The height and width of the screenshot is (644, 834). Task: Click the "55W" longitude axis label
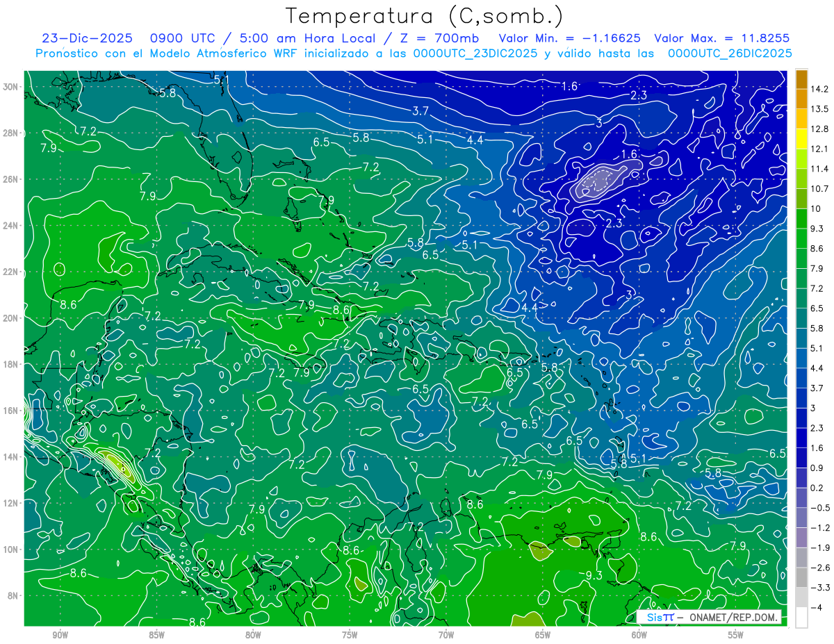(736, 635)
